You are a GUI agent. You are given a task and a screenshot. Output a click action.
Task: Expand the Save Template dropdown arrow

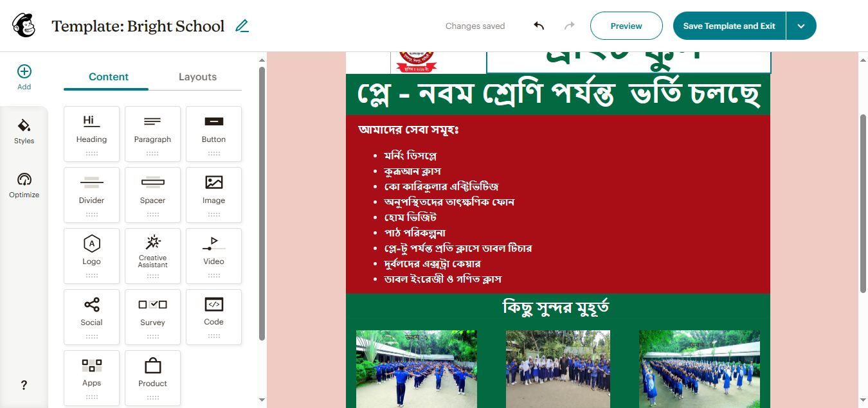(x=801, y=26)
